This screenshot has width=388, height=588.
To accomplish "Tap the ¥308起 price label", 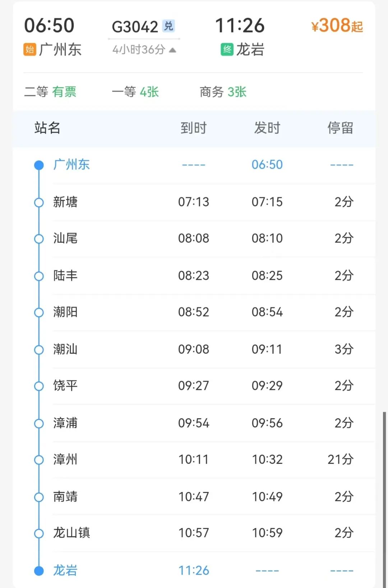I will (x=337, y=26).
